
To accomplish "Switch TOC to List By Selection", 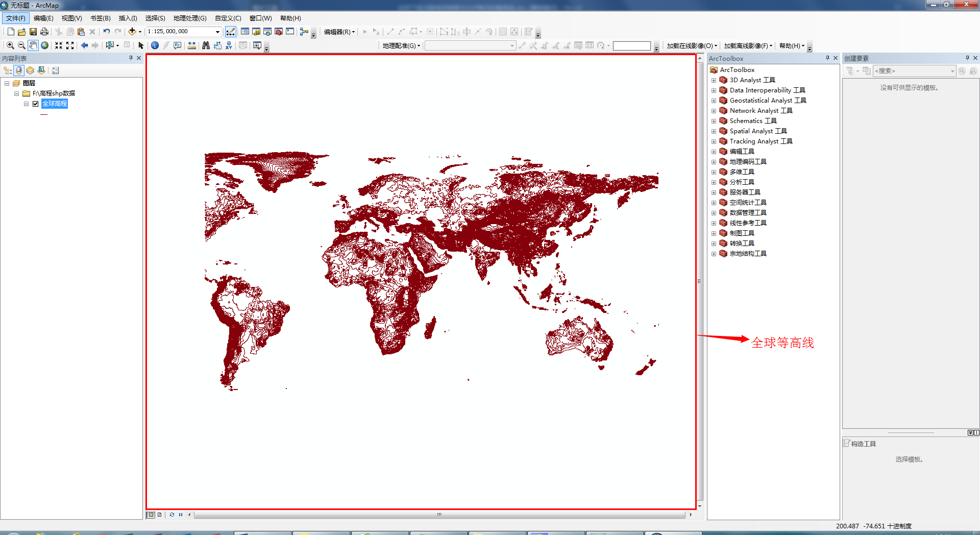I will (41, 70).
